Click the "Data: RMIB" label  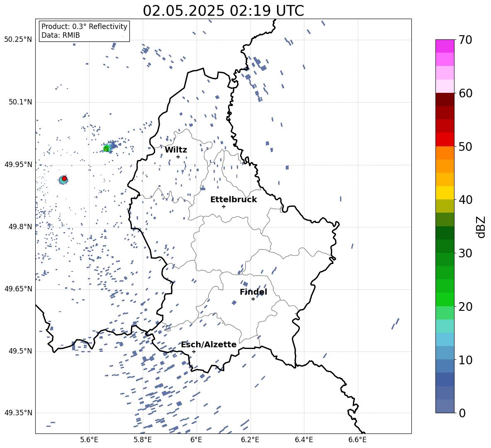tap(61, 35)
